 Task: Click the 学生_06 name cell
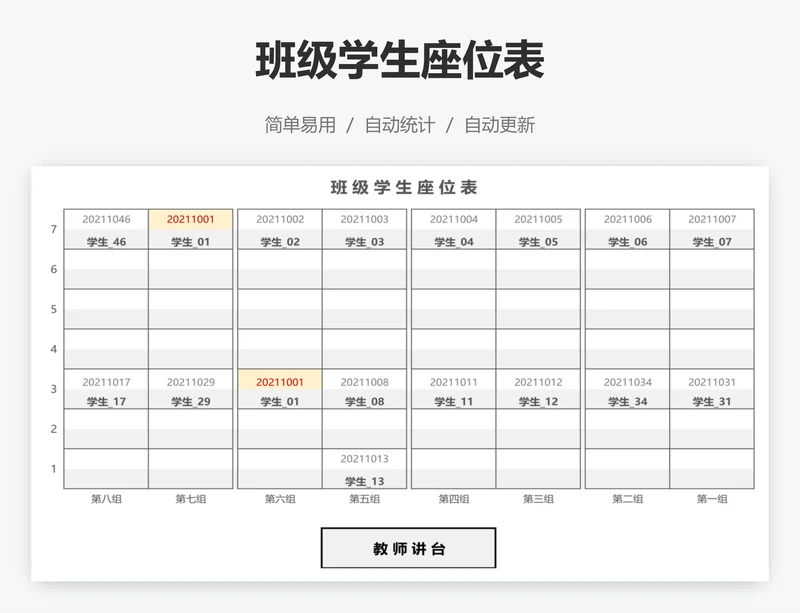coord(628,239)
